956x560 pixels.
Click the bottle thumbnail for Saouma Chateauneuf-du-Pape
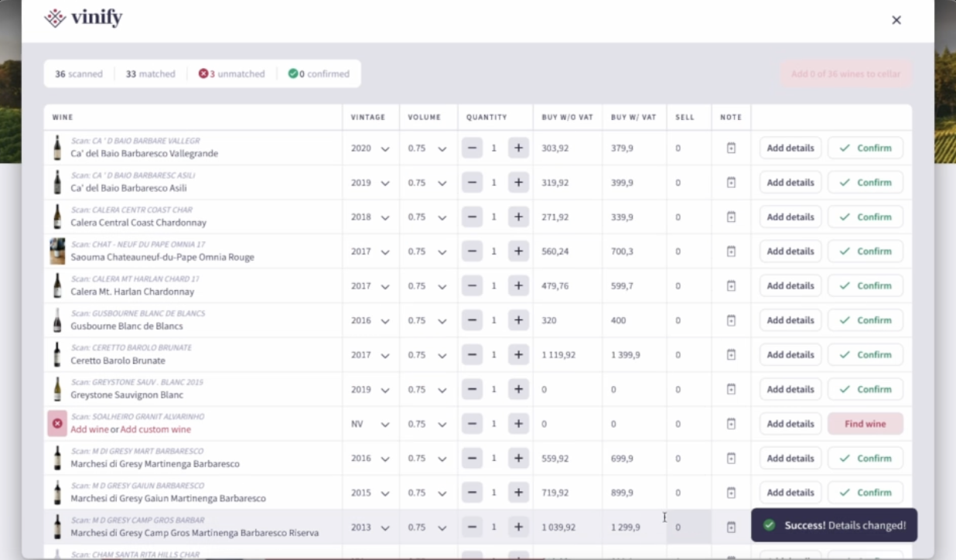(x=56, y=251)
